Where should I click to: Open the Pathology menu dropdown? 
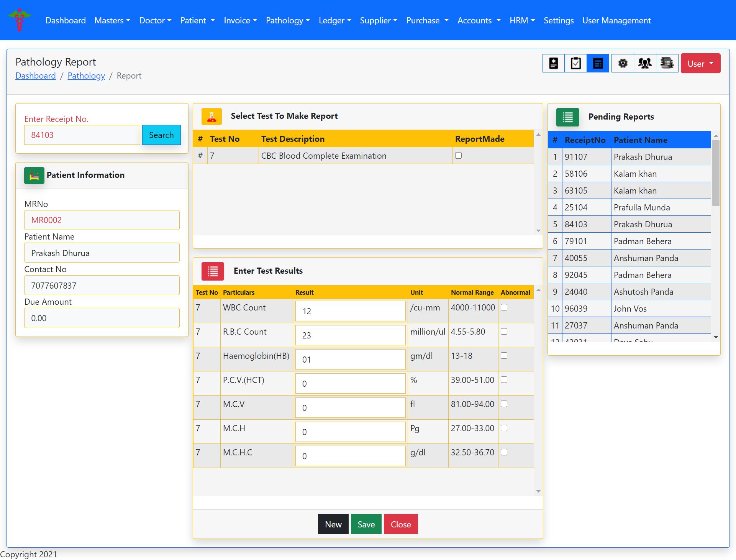tap(288, 21)
